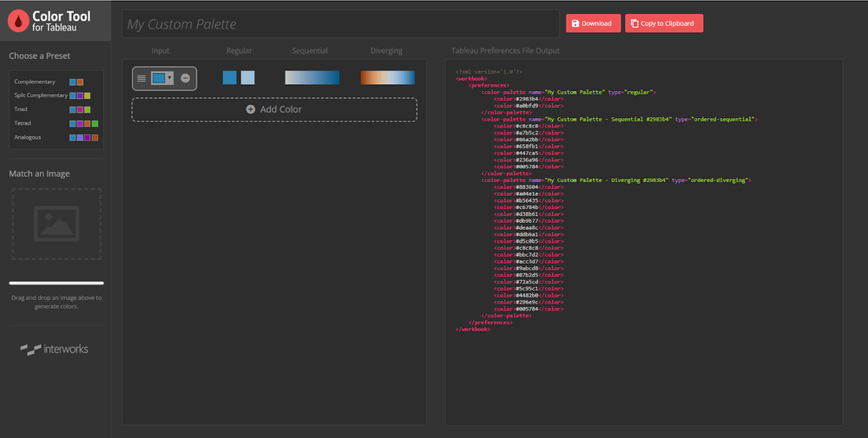Click the closing preferences tag
The height and width of the screenshot is (438, 868).
(491, 323)
